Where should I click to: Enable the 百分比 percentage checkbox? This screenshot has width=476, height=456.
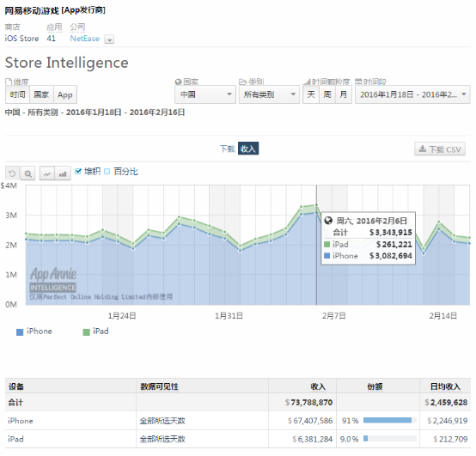(x=107, y=171)
